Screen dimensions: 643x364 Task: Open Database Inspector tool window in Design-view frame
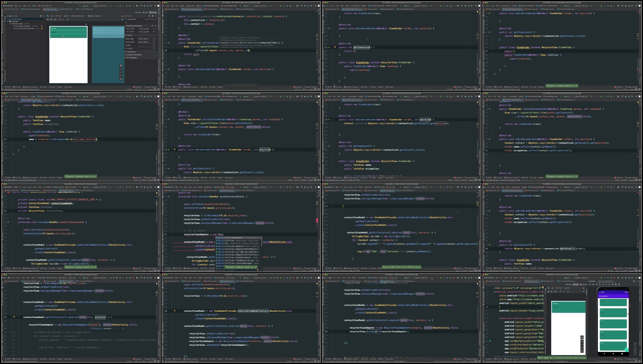click(31, 87)
